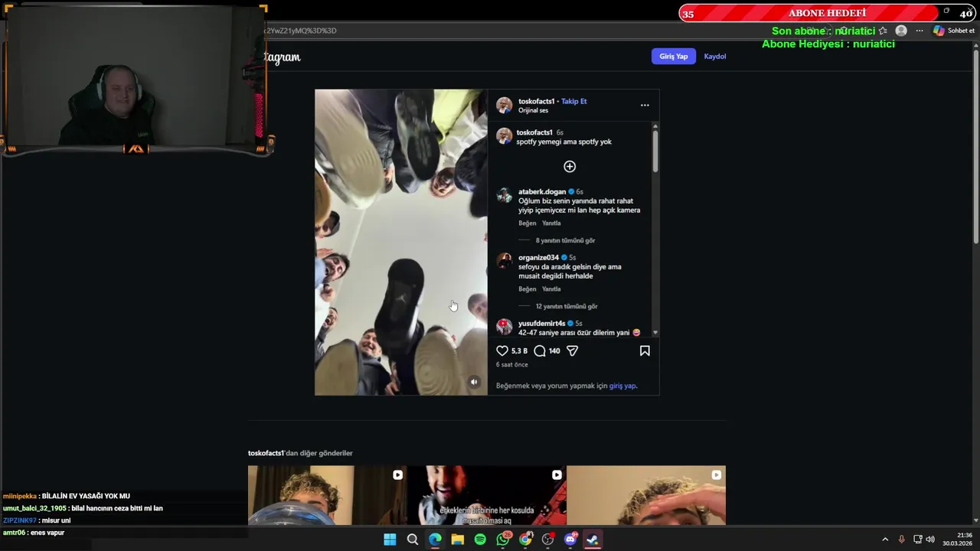Image resolution: width=980 pixels, height=551 pixels.
Task: Open the taskbar clock showing 21:36
Action: (x=958, y=540)
